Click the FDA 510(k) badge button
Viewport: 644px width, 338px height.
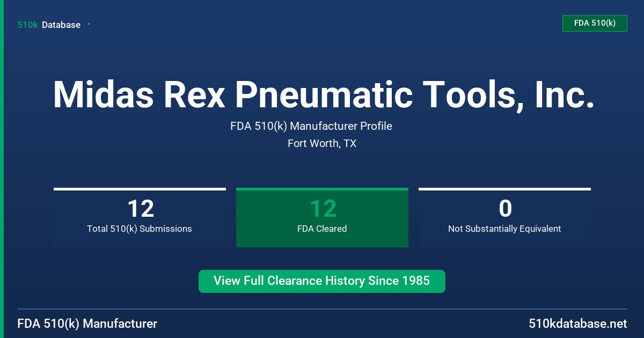tap(595, 23)
